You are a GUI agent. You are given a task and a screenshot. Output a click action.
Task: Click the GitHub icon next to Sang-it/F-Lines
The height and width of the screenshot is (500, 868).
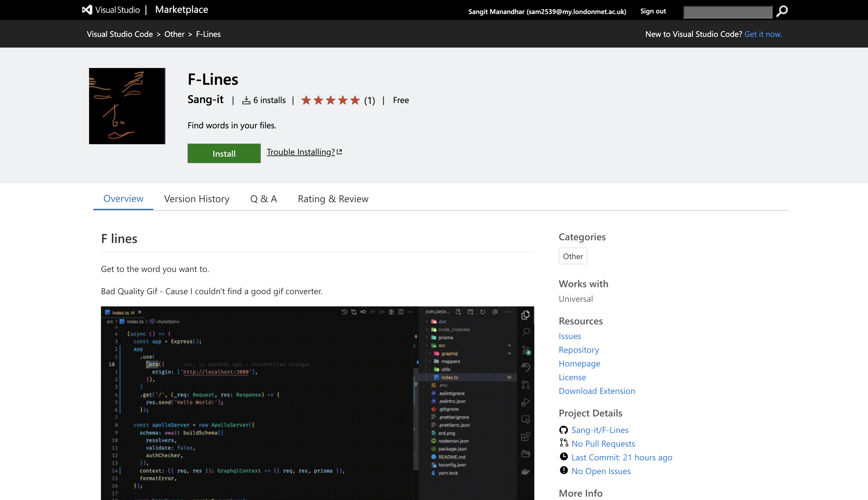563,430
